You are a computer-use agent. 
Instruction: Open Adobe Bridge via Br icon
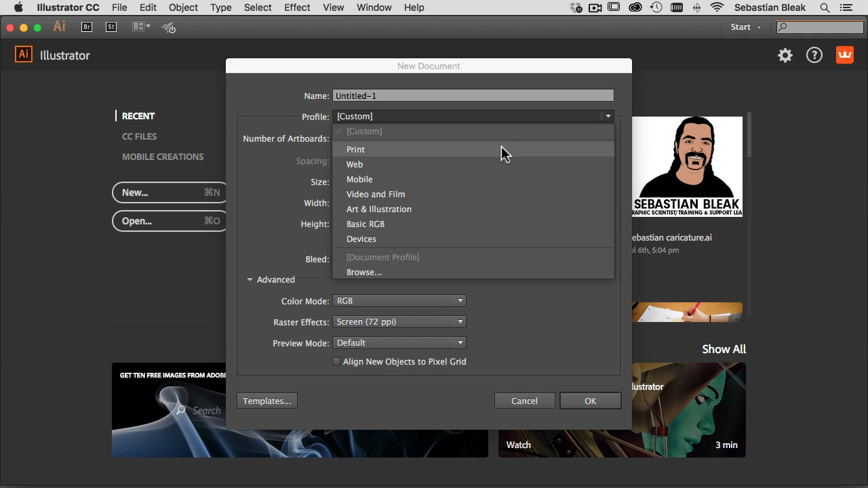(x=86, y=27)
